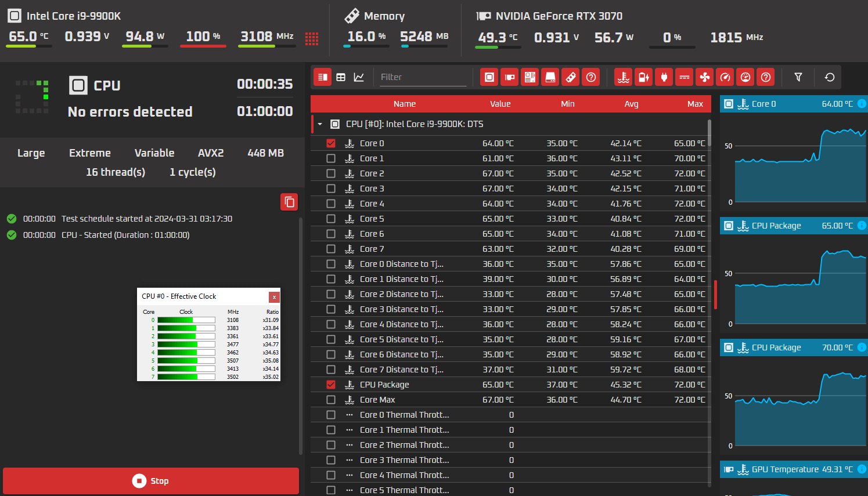The height and width of the screenshot is (496, 868).
Task: Select the Core 6 sensor row
Action: pyautogui.click(x=511, y=234)
